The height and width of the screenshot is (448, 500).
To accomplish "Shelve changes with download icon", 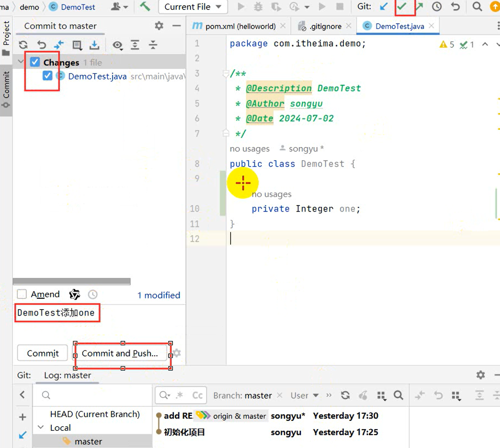I will click(x=94, y=45).
